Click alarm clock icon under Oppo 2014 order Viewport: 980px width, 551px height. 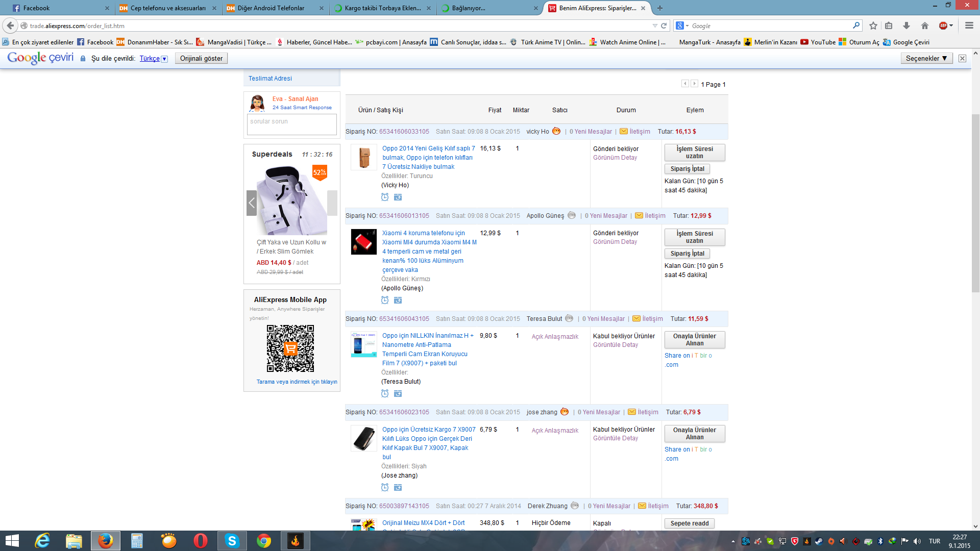[x=385, y=197]
